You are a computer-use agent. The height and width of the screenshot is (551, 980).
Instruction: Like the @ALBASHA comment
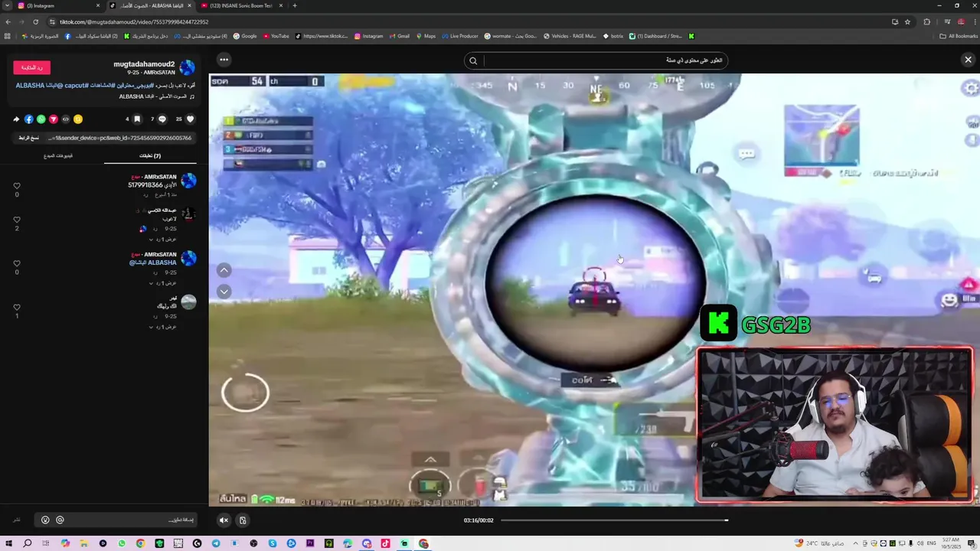(17, 263)
